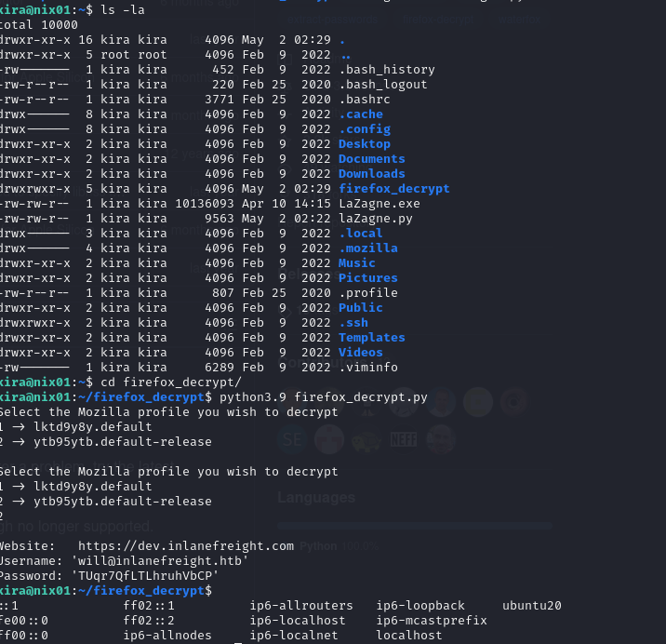The width and height of the screenshot is (666, 644).
Task: Click the bald man avatar beside NEFF
Action: click(441, 439)
